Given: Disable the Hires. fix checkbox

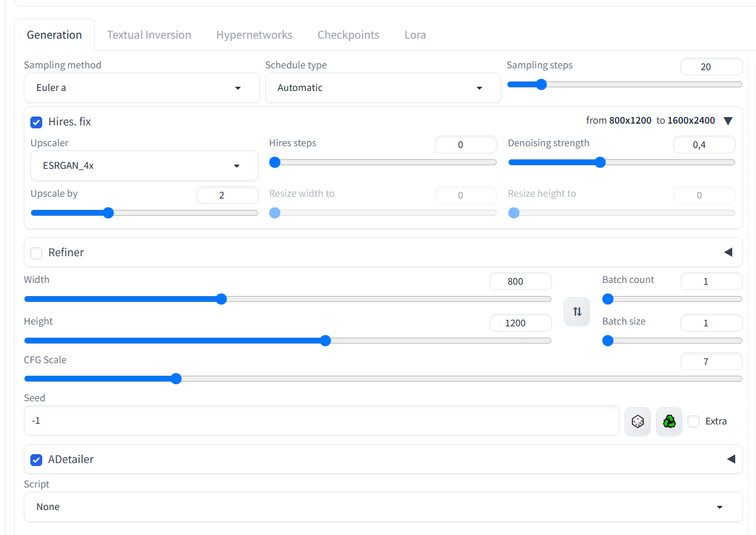Looking at the screenshot, I should 37,122.
